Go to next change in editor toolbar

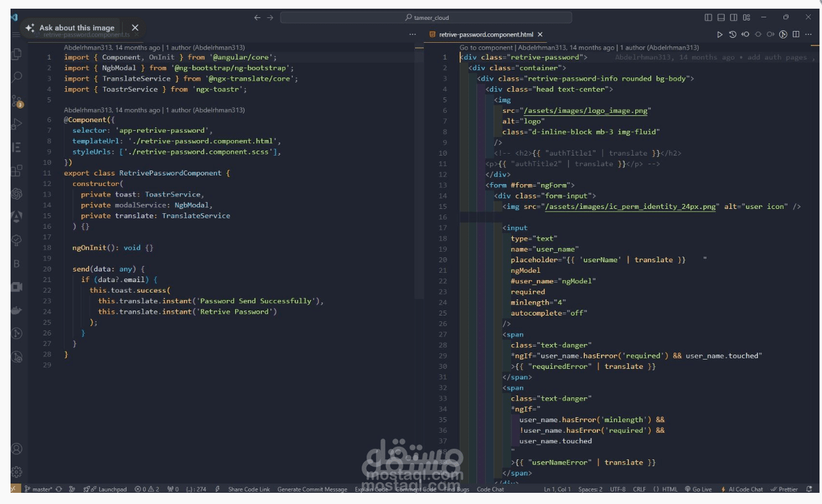point(770,35)
